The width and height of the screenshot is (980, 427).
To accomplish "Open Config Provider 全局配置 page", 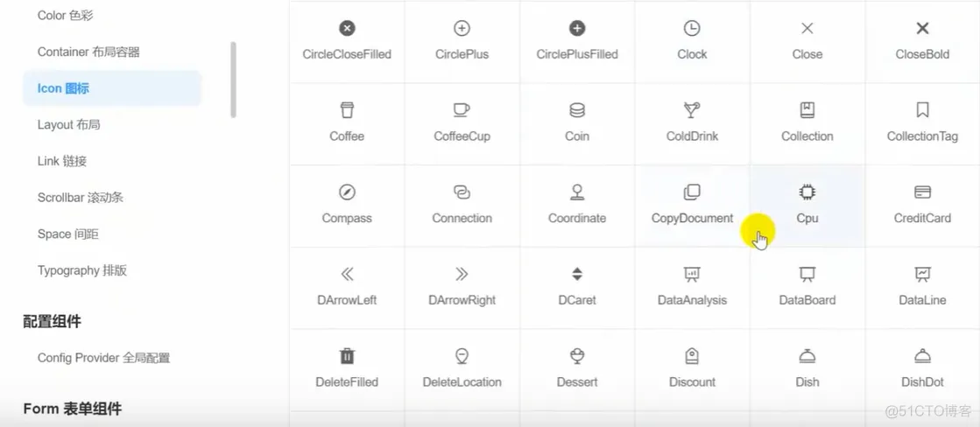I will click(x=103, y=358).
